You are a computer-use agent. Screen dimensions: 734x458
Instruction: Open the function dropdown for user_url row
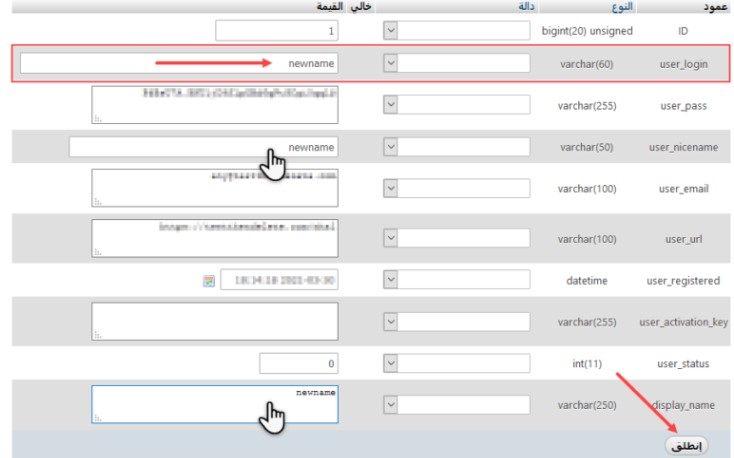pyautogui.click(x=456, y=238)
